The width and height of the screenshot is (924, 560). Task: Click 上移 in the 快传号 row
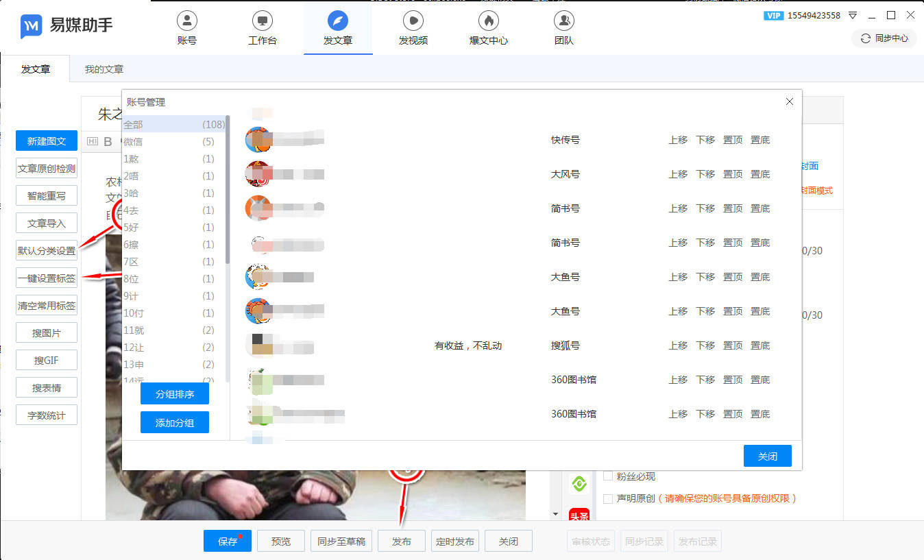[678, 139]
